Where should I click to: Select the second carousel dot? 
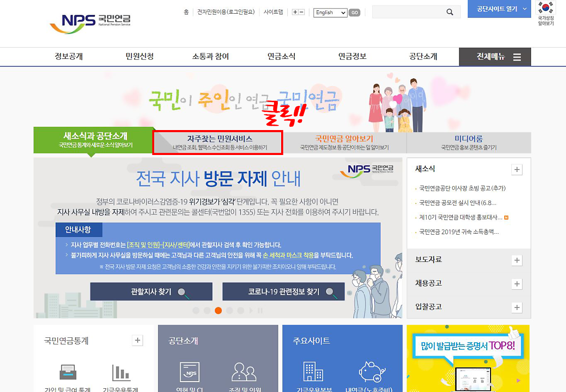(x=207, y=310)
